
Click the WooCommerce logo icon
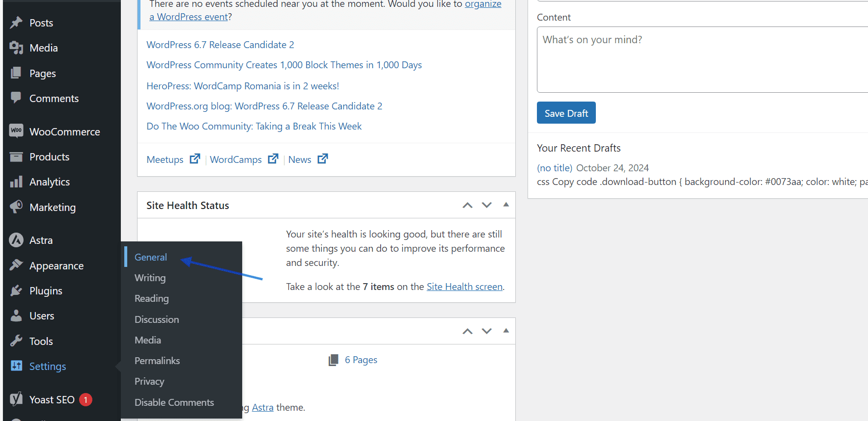16,131
